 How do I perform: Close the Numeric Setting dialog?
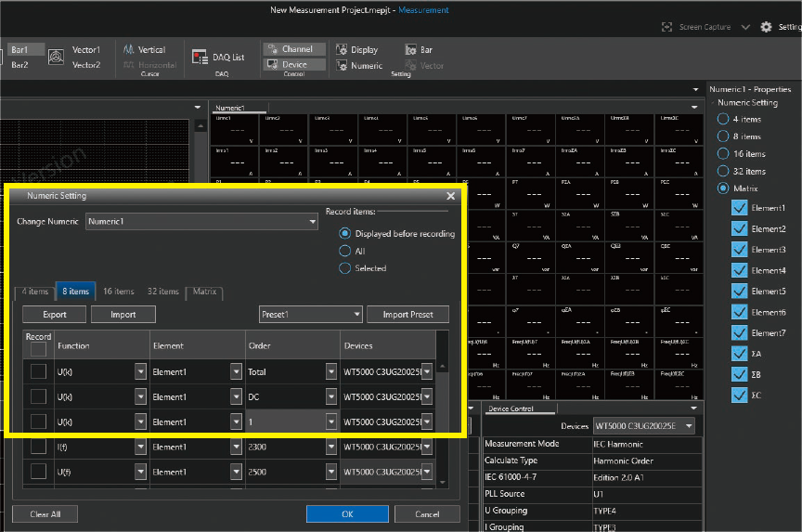click(x=450, y=196)
